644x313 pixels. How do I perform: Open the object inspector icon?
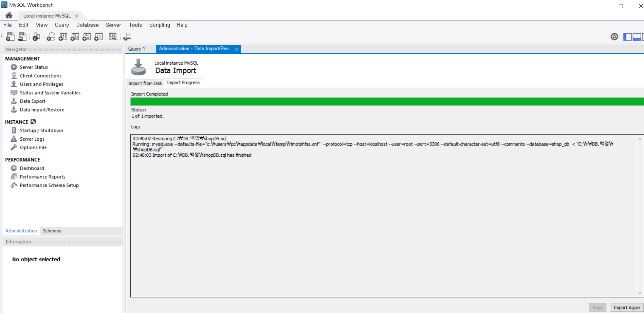(x=36, y=37)
